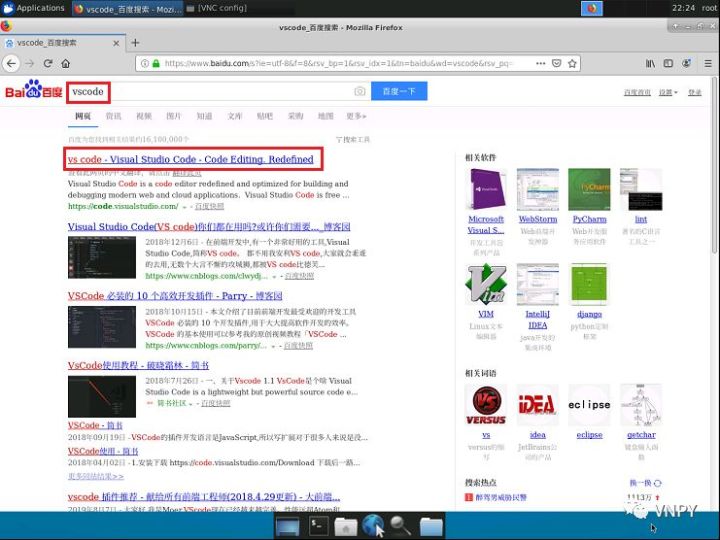Open Firefox hamburger menu
Screen dimensions: 720x540
708,63
